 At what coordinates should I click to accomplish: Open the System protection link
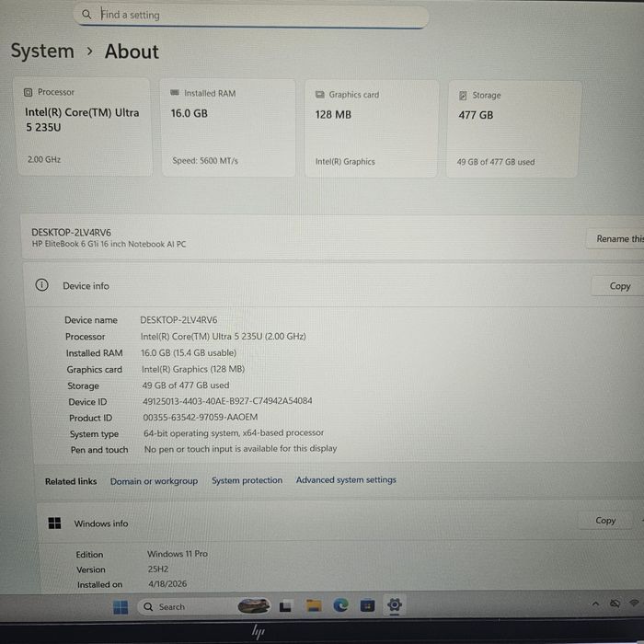[247, 480]
